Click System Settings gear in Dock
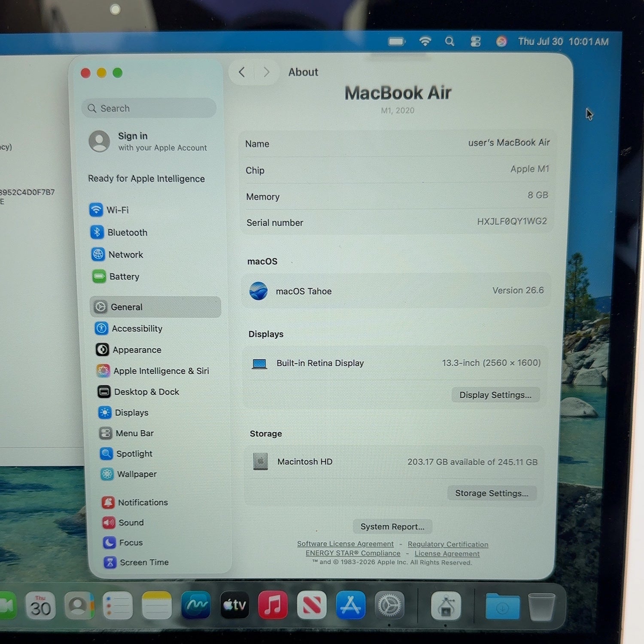The width and height of the screenshot is (644, 644). [x=389, y=605]
